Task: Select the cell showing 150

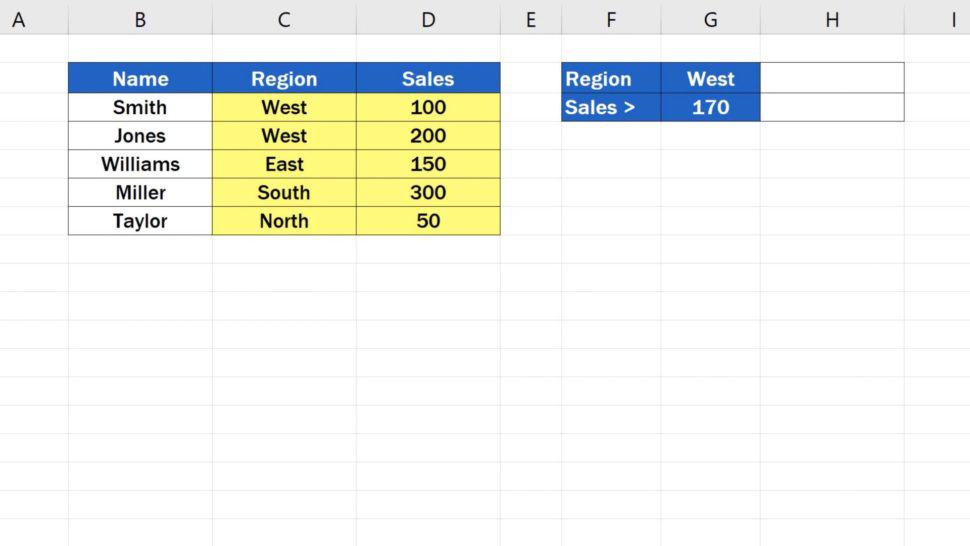Action: [428, 164]
